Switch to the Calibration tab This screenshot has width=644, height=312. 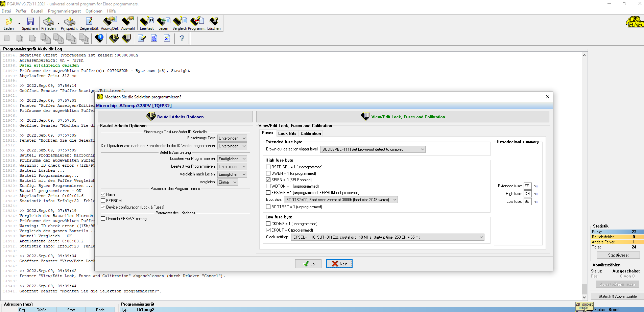point(311,134)
